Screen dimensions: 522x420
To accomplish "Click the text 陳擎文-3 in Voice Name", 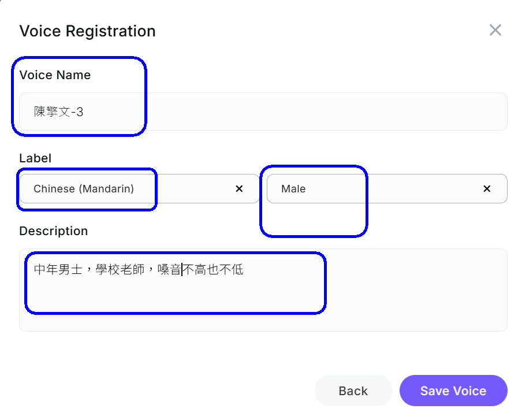I will pos(58,112).
